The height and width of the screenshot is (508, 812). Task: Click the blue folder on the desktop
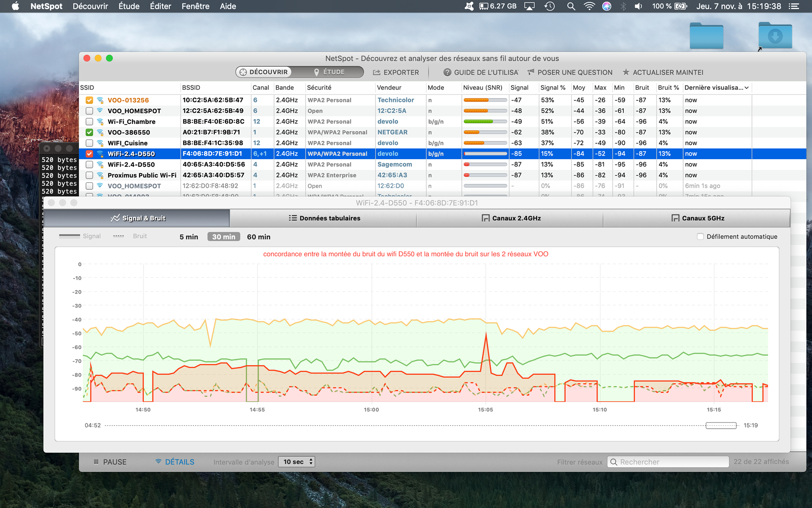tap(707, 36)
